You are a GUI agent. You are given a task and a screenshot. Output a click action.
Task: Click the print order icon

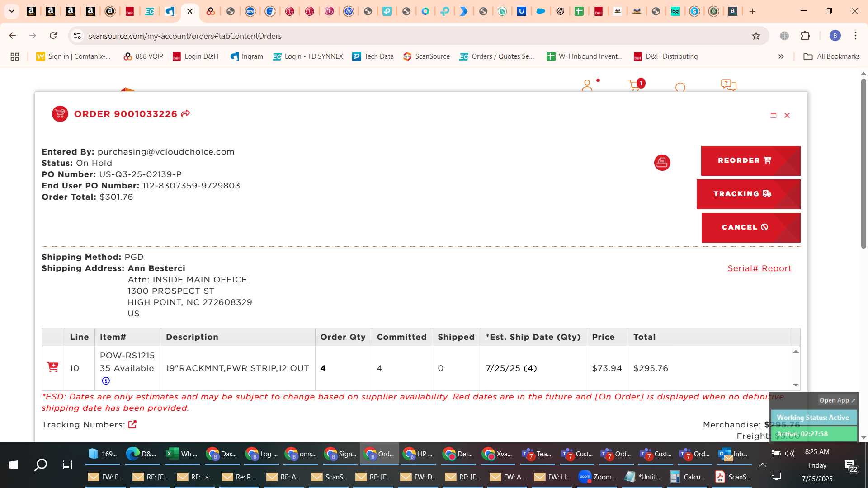662,163
